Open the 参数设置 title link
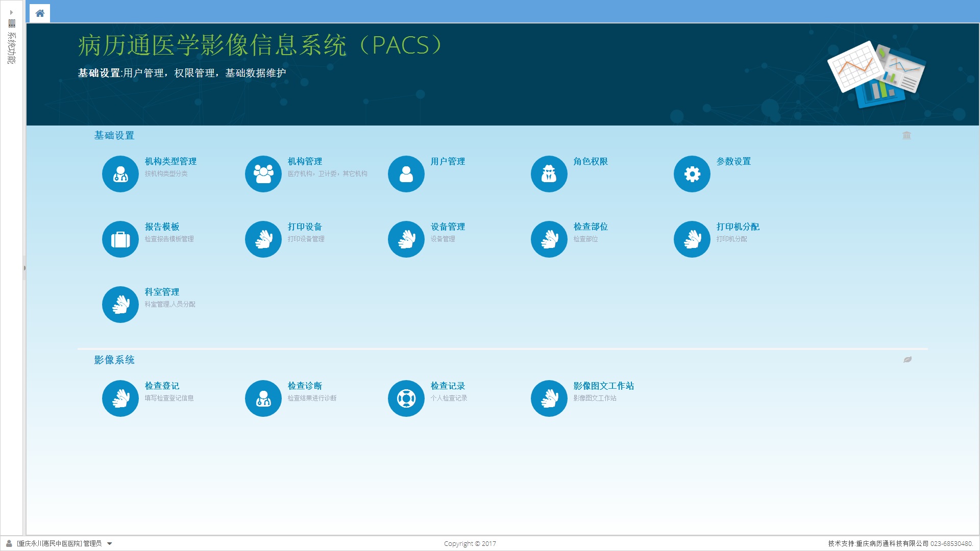The width and height of the screenshot is (980, 551). [733, 161]
